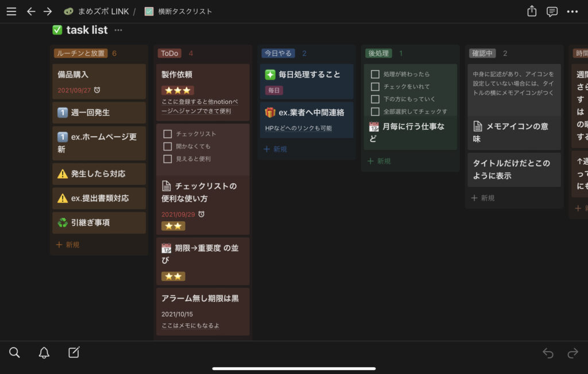Screen dimensions: 588x374
Task: Tap the 2021/09/27 date on 備品購入
Action: coord(74,90)
